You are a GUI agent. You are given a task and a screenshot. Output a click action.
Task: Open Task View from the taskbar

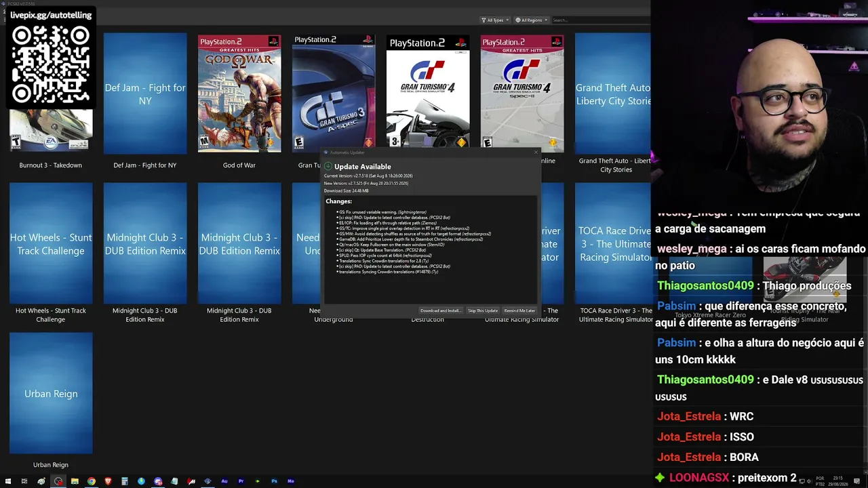pyautogui.click(x=24, y=481)
